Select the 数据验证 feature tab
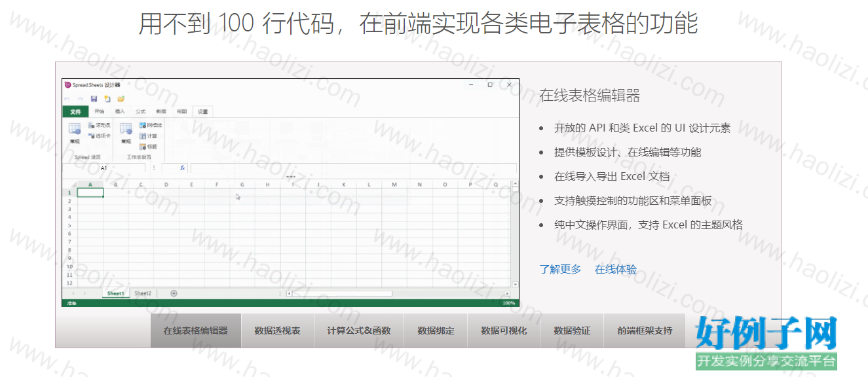Image resolution: width=868 pixels, height=377 pixels. 572,331
